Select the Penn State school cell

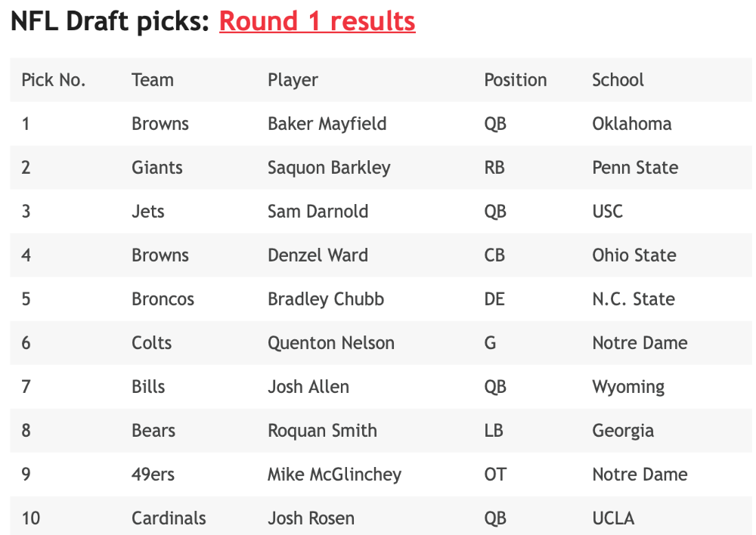pyautogui.click(x=635, y=168)
